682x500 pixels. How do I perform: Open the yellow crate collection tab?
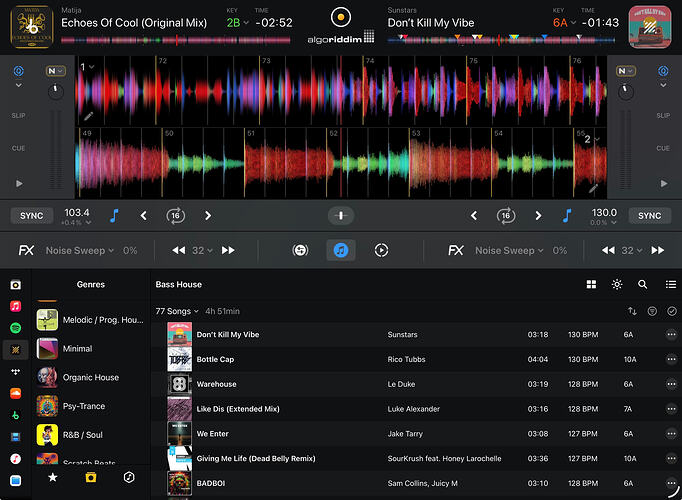pos(91,477)
